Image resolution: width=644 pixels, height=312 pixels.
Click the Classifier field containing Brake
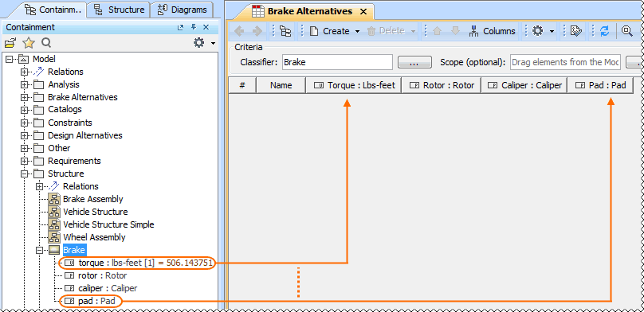point(337,62)
